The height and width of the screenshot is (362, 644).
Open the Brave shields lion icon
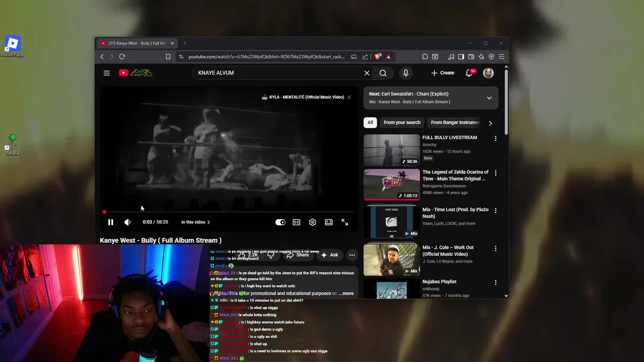click(378, 57)
